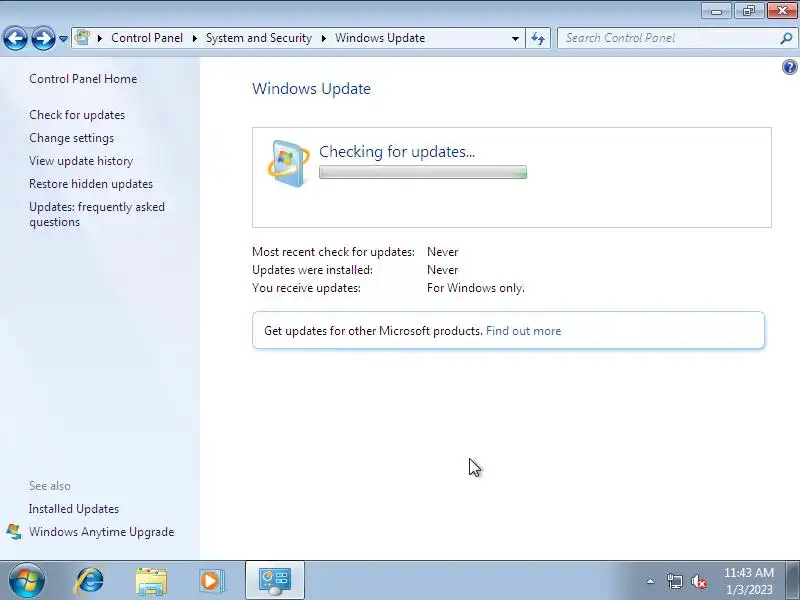Image resolution: width=800 pixels, height=600 pixels.
Task: Select System and Security breadcrumb
Action: click(x=259, y=38)
